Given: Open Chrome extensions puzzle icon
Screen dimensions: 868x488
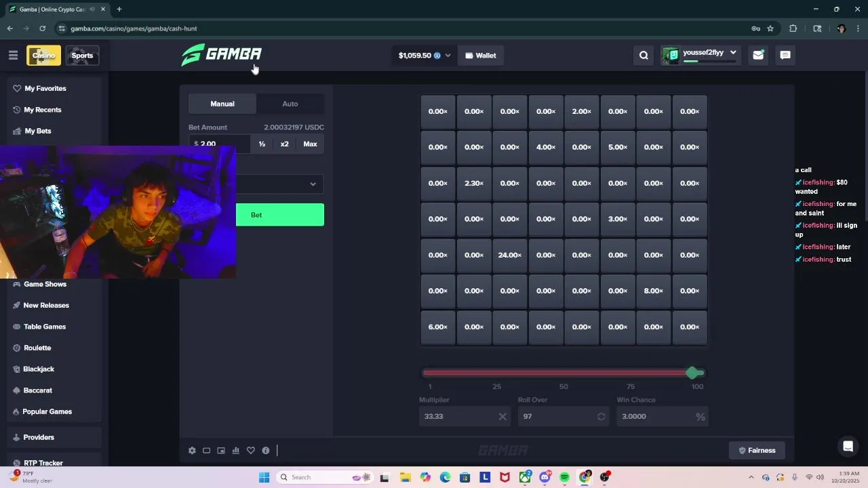Looking at the screenshot, I should [793, 28].
